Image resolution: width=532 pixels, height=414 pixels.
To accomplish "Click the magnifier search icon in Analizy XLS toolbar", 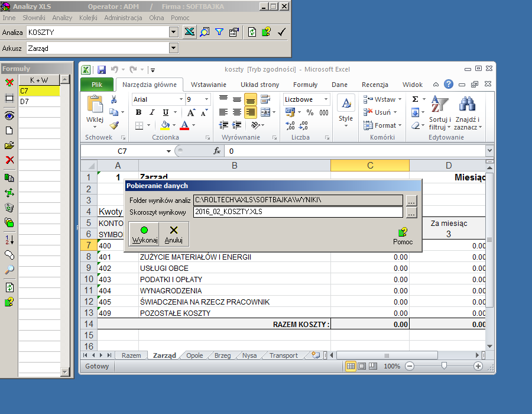I will click(205, 33).
